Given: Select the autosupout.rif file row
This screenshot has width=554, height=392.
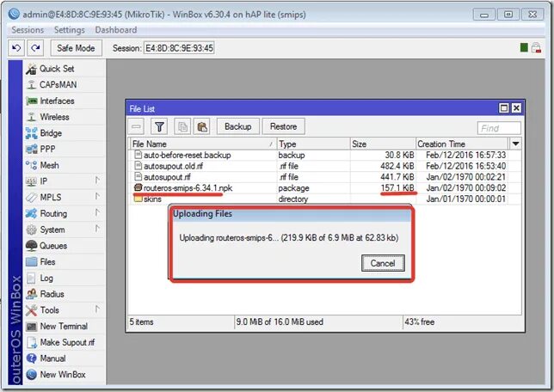Looking at the screenshot, I should 325,177.
